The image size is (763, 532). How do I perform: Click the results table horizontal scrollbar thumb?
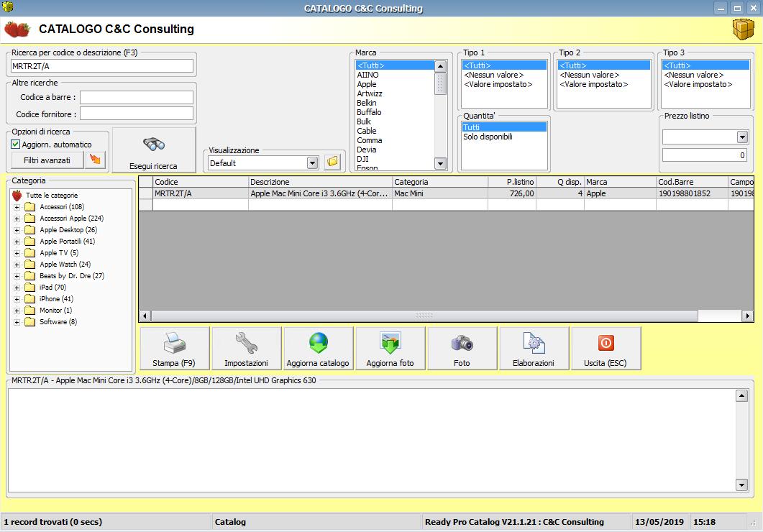click(424, 316)
